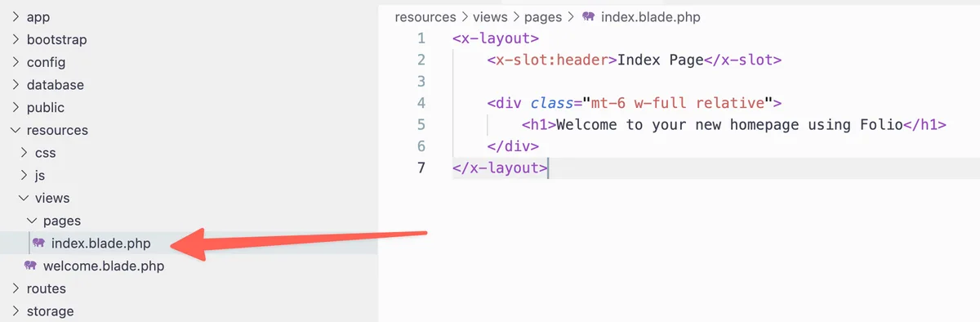Select the views folder label
This screenshot has width=980, height=322.
(x=52, y=198)
